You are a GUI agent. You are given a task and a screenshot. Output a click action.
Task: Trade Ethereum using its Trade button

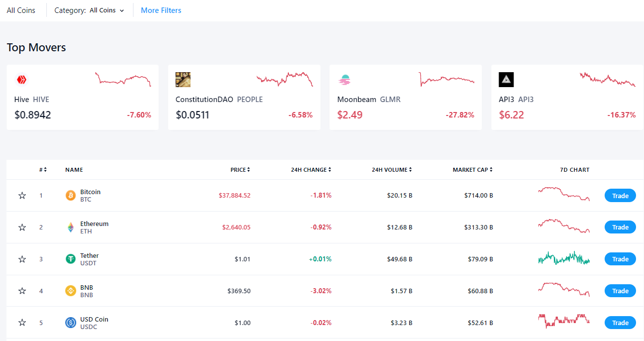click(620, 227)
